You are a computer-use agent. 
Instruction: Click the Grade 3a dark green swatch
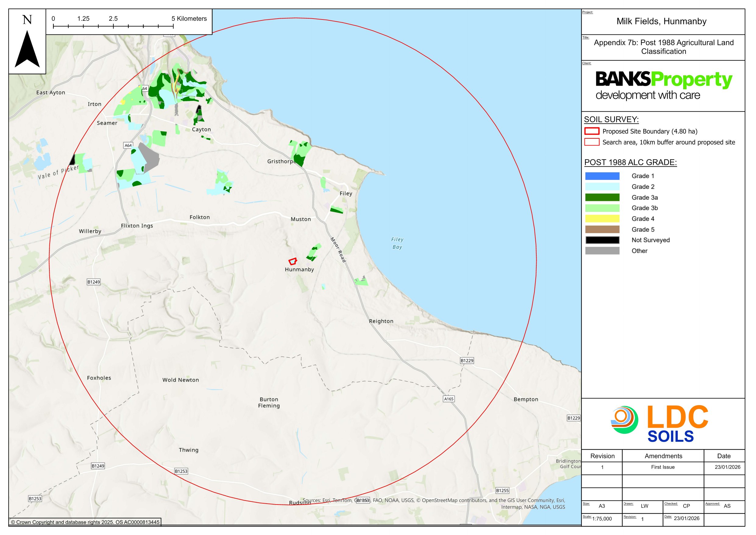[x=602, y=198]
